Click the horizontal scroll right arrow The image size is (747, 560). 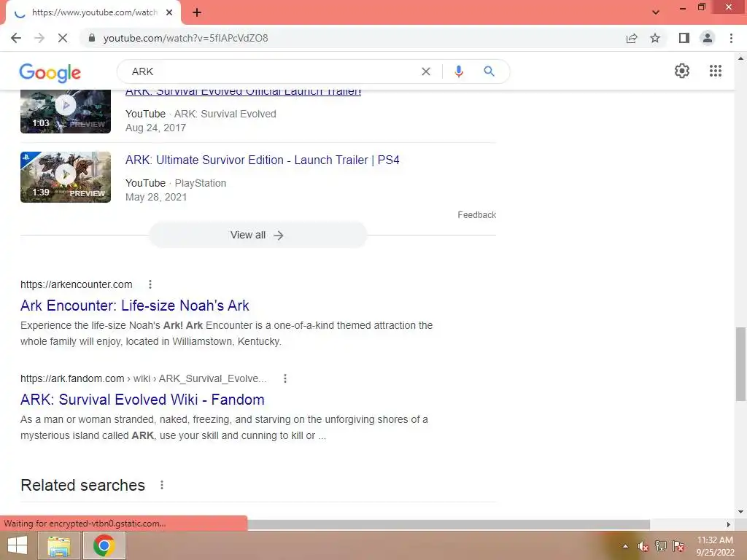click(x=729, y=524)
